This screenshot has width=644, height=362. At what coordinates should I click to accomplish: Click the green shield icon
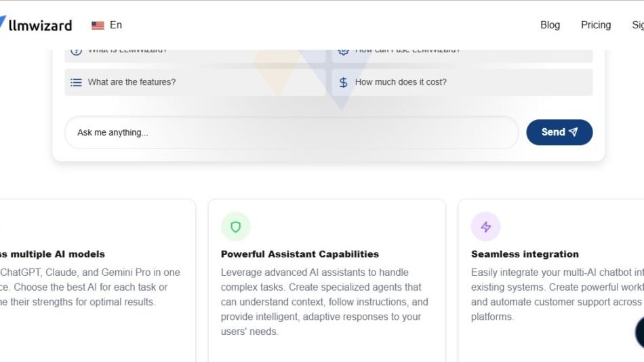[x=236, y=227]
